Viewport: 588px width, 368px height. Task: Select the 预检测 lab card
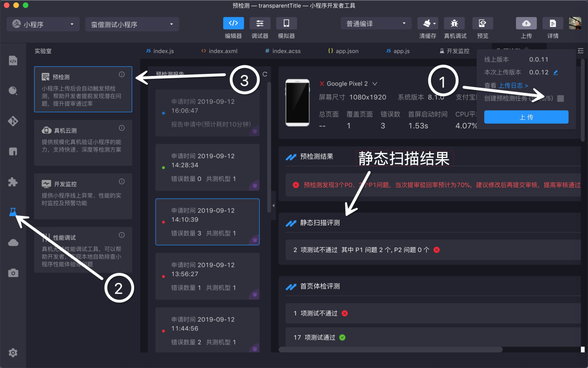[x=83, y=89]
